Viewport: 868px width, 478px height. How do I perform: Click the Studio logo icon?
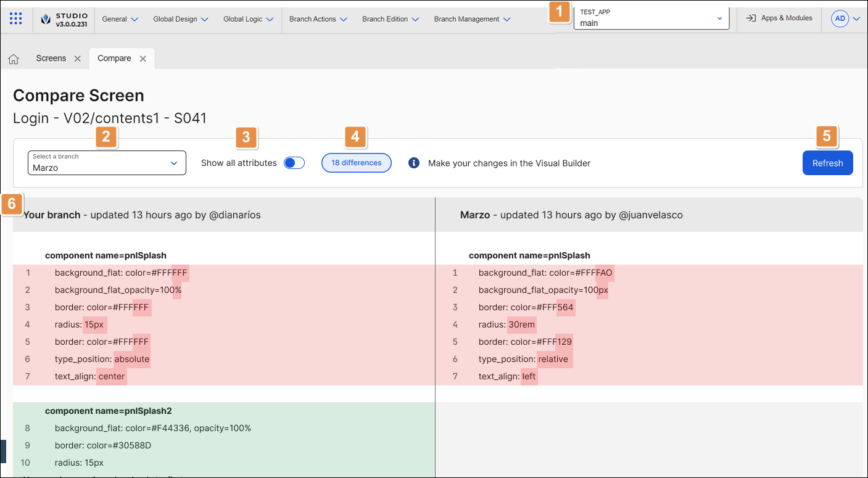click(x=46, y=19)
